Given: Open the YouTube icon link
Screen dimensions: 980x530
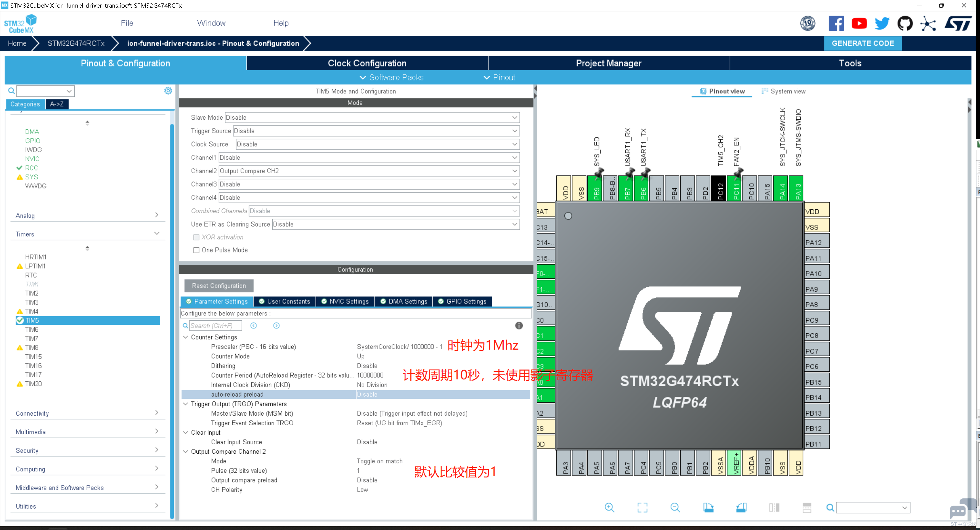Looking at the screenshot, I should (x=859, y=24).
